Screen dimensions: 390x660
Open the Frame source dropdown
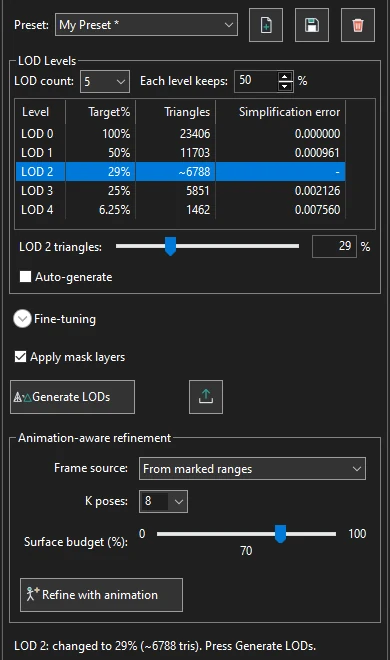pyautogui.click(x=252, y=468)
